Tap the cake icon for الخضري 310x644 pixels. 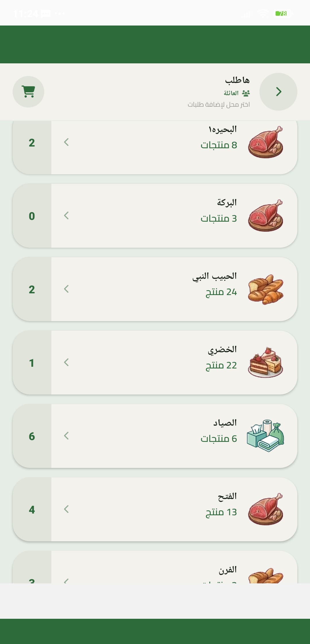coord(266,362)
